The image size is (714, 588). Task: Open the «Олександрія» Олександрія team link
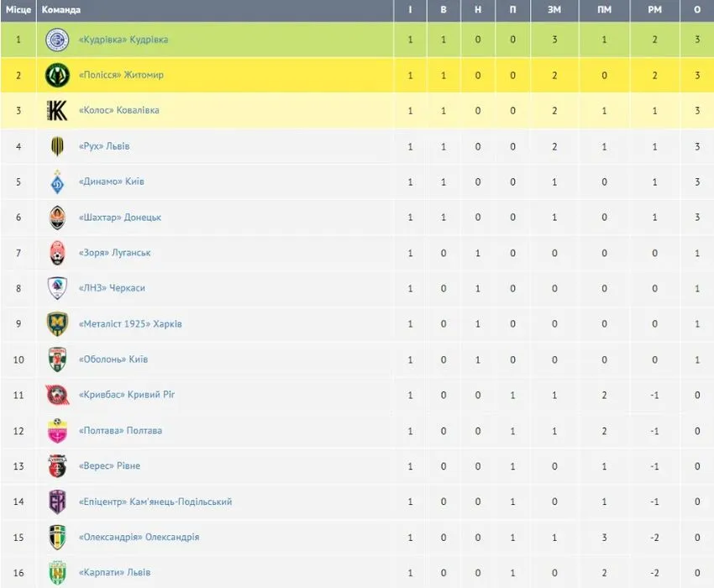pos(139,537)
